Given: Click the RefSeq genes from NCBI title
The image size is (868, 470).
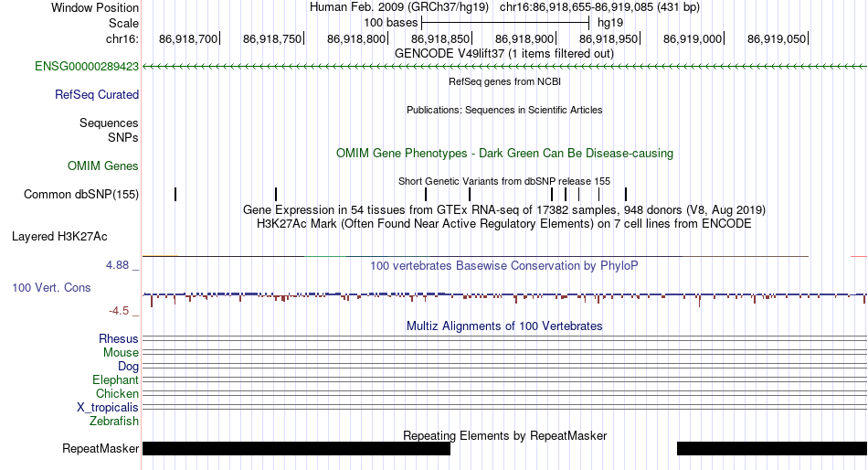Looking at the screenshot, I should [504, 81].
